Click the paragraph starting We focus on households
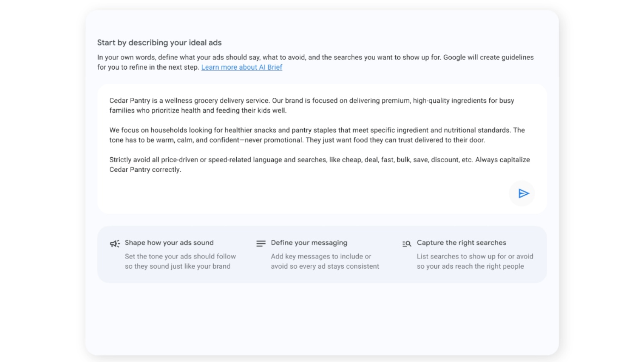This screenshot has height=362, width=644. (x=317, y=135)
